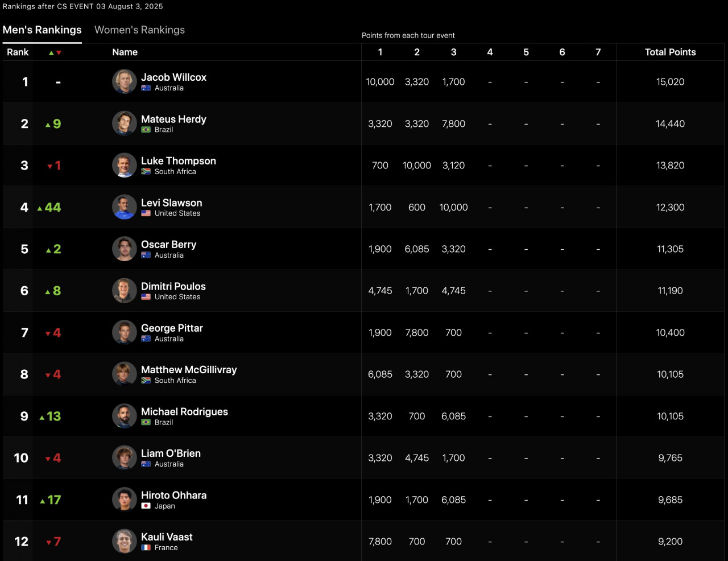Open Matthew McGillivray's profile link
This screenshot has height=561, width=728.
click(x=189, y=370)
